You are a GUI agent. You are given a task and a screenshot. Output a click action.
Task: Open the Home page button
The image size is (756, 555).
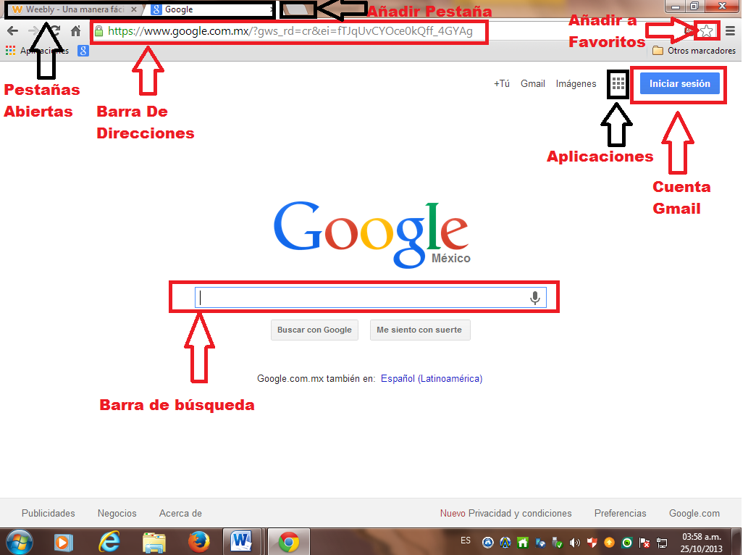pos(76,31)
